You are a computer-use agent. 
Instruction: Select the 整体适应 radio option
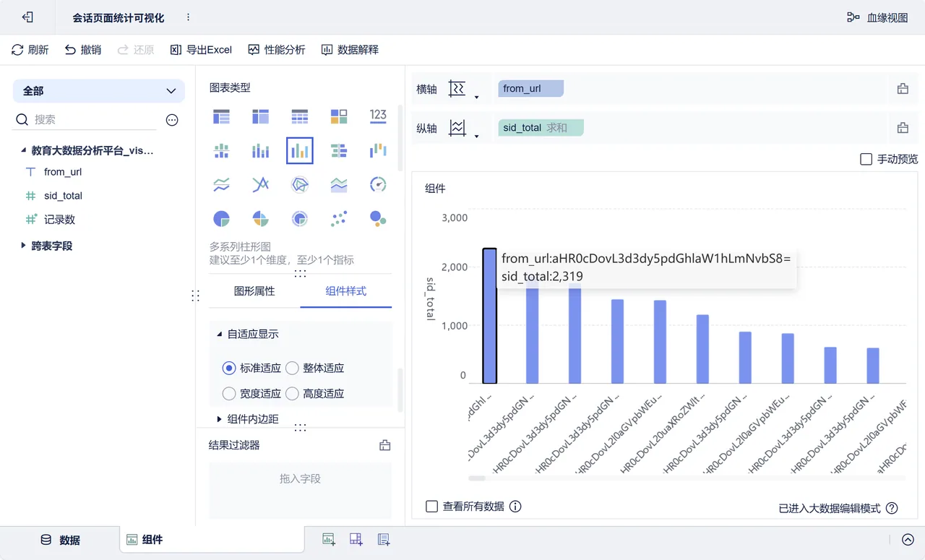[292, 368]
